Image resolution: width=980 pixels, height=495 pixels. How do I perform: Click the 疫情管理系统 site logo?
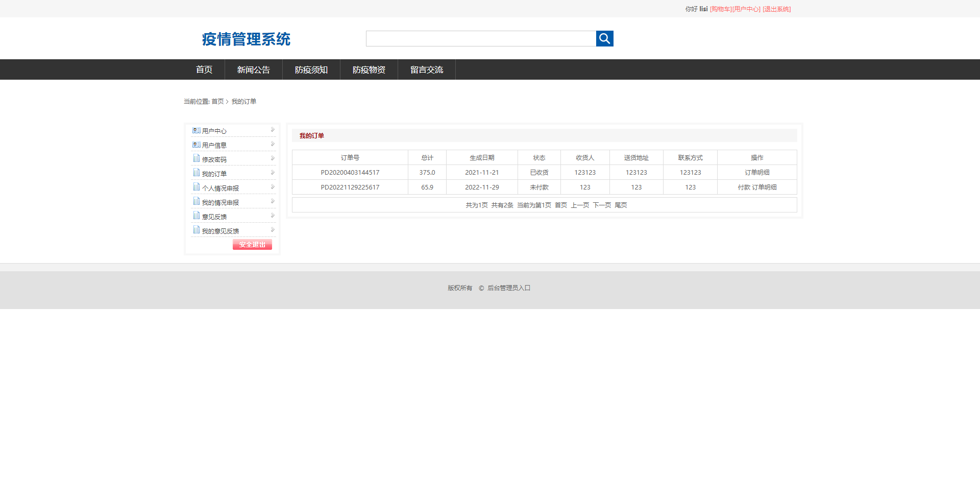coord(246,39)
